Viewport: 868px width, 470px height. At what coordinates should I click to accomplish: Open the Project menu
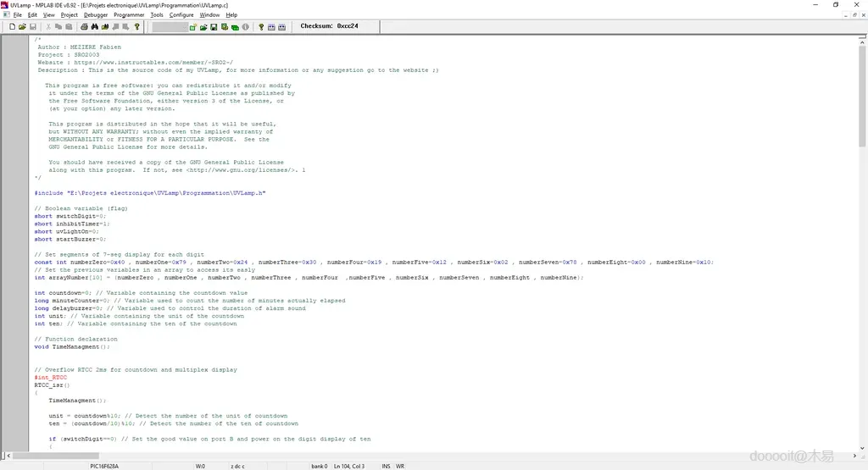click(x=70, y=14)
